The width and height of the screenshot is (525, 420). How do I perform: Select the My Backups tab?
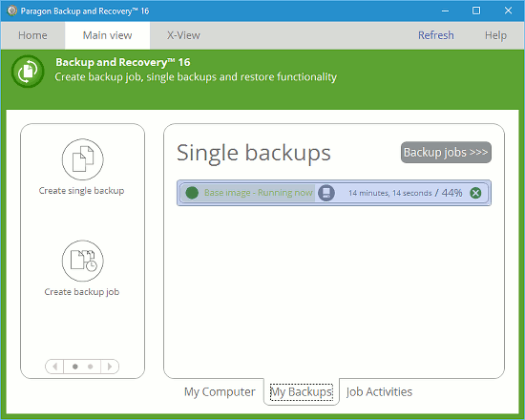(x=302, y=392)
